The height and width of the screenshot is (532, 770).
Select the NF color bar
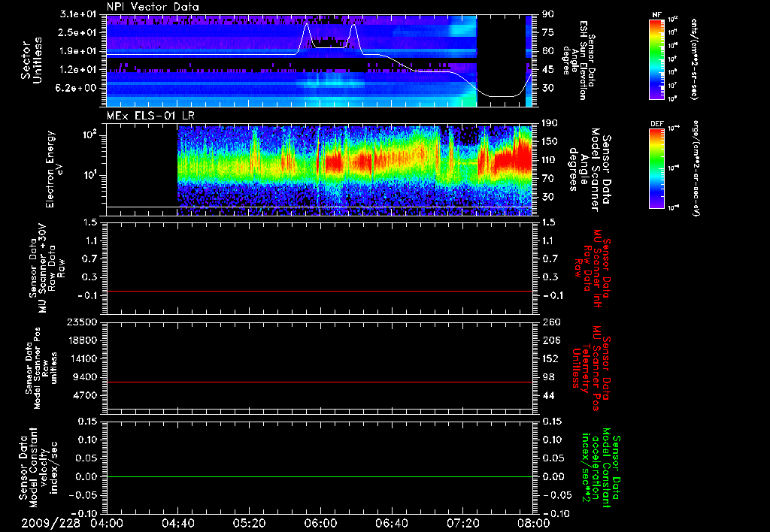657,59
